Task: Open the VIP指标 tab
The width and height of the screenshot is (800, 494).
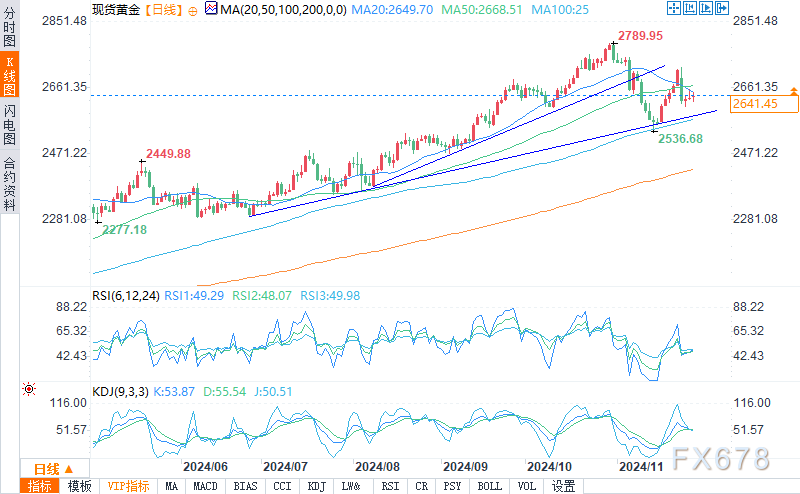Action: (129, 486)
